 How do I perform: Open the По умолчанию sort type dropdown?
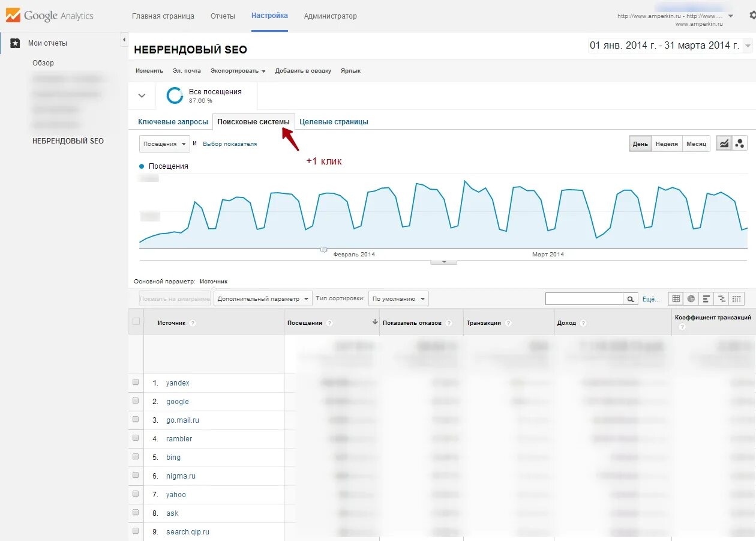[x=398, y=298]
